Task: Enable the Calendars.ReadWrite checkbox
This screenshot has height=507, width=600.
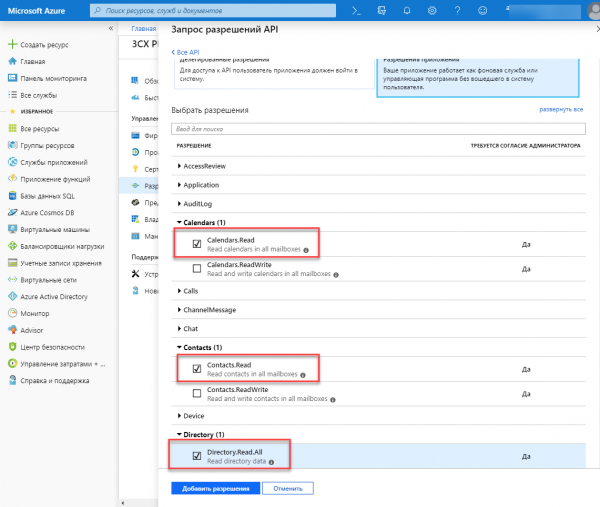Action: click(x=197, y=268)
